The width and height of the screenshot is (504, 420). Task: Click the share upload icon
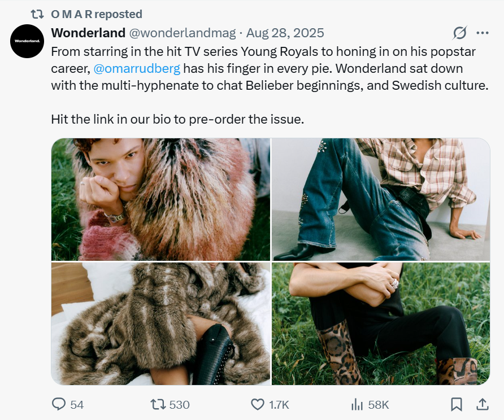(x=483, y=404)
